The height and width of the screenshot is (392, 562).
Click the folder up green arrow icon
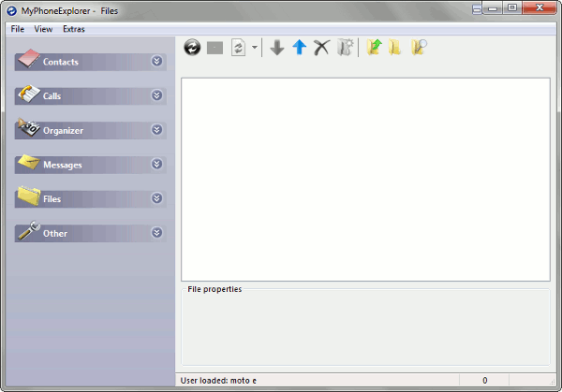pos(374,47)
